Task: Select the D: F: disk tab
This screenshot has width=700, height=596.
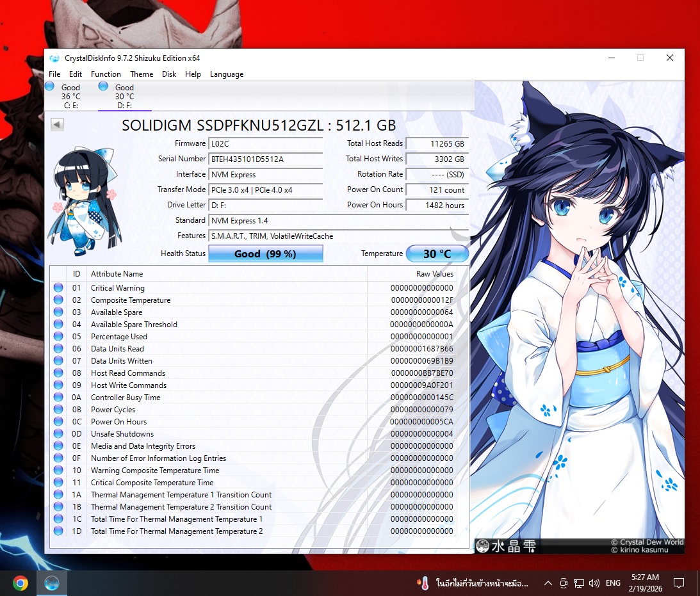Action: pos(124,96)
